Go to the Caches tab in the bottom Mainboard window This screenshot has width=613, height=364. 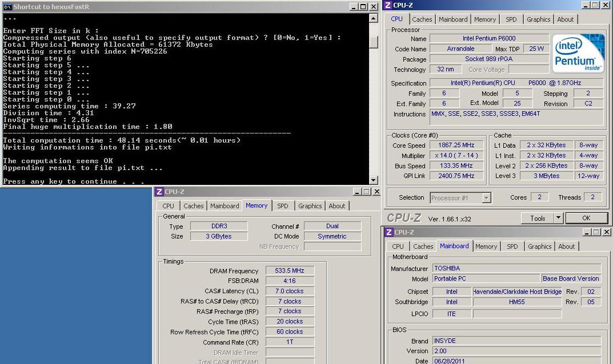click(x=423, y=246)
